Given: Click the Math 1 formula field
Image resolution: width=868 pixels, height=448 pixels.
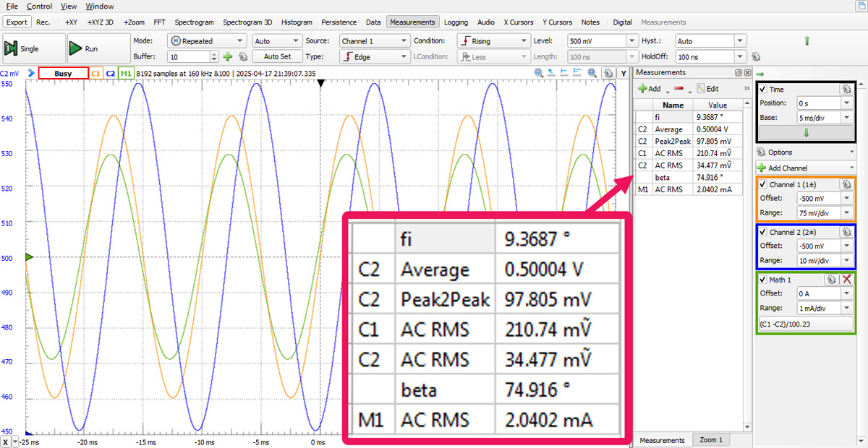Looking at the screenshot, I should 806,324.
